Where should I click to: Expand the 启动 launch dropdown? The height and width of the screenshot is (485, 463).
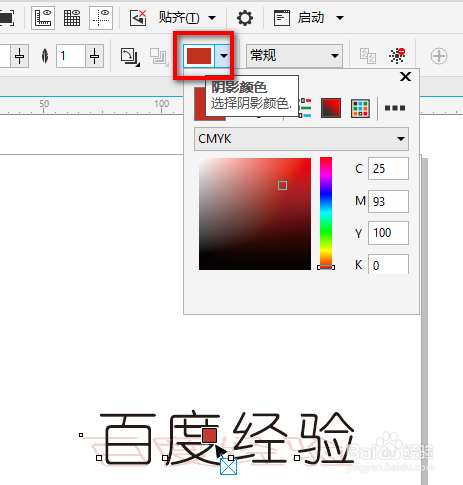pyautogui.click(x=339, y=18)
